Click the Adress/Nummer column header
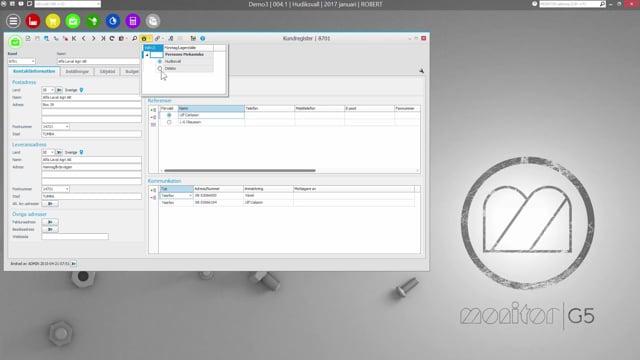Viewport: 640px width, 360px height. tap(218, 189)
